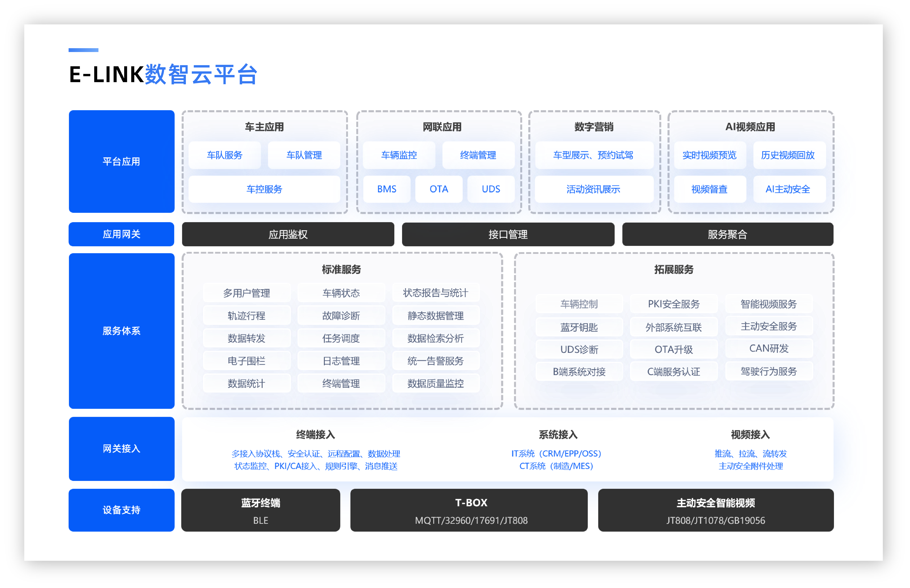The image size is (910, 588).
Task: Click the 应用网关 blue label
Action: [121, 234]
